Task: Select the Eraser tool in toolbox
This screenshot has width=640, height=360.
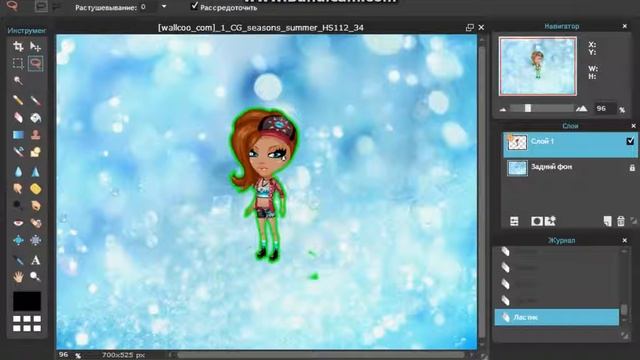Action: [18, 118]
